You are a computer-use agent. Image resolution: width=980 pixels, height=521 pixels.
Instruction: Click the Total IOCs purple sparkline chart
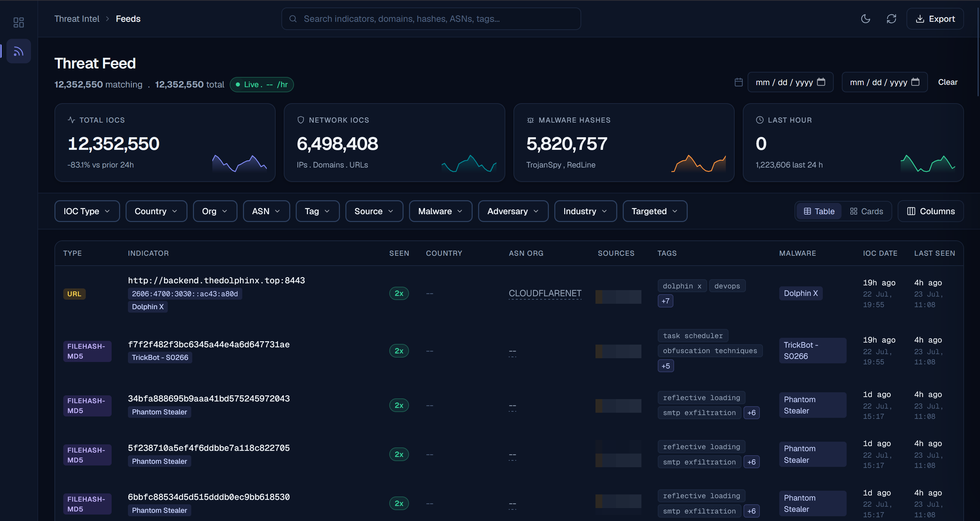click(x=239, y=163)
